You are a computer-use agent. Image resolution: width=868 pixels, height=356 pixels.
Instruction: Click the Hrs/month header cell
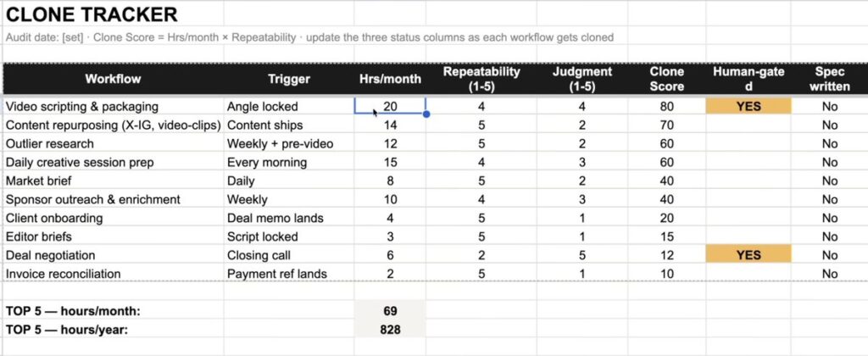point(390,79)
